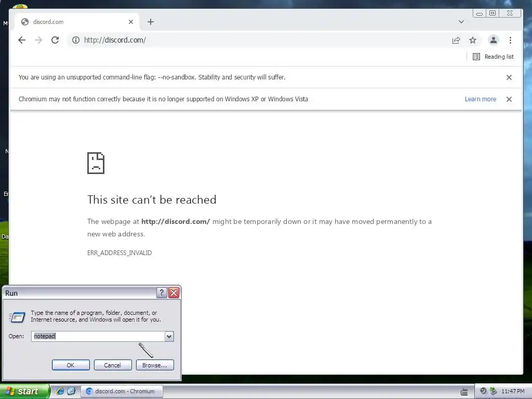Click 'This site can't be reached' heading
This screenshot has width=532, height=399.
click(x=152, y=199)
